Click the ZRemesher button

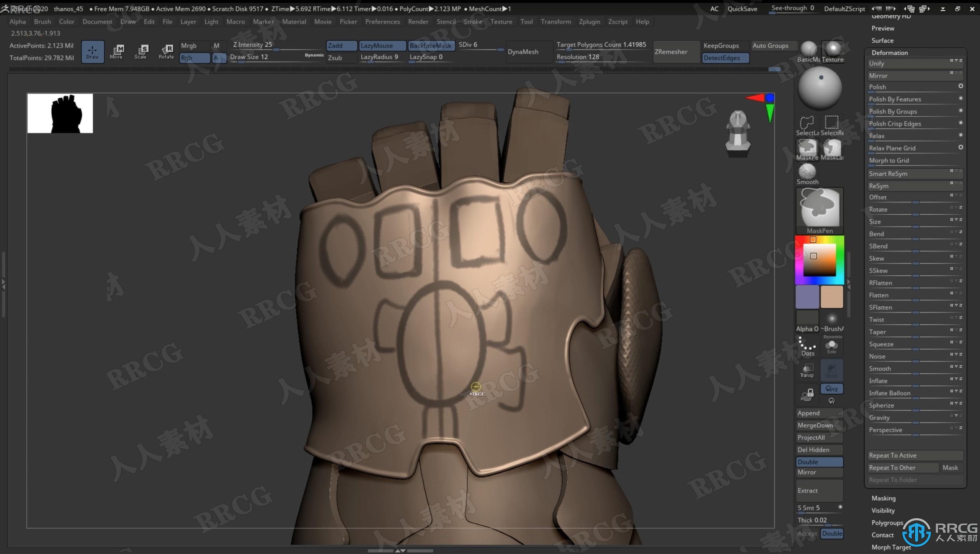(671, 51)
